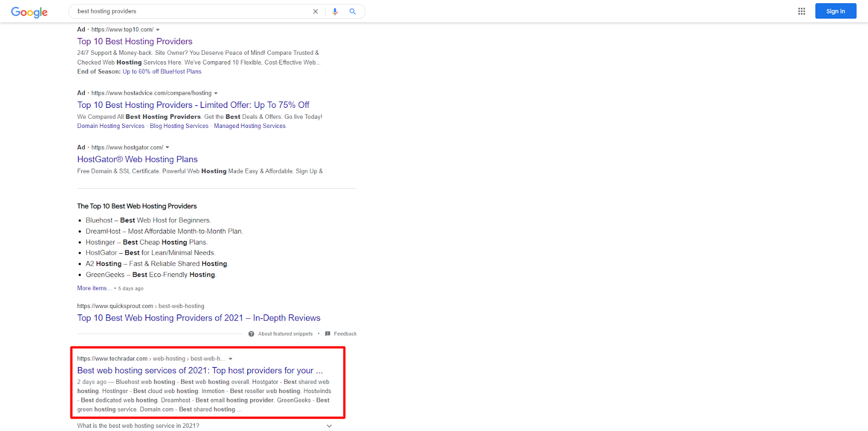Click 'The Top 10 Best Web Hosting Providers' heading
Viewport: 868px width, 431px height.
click(137, 207)
